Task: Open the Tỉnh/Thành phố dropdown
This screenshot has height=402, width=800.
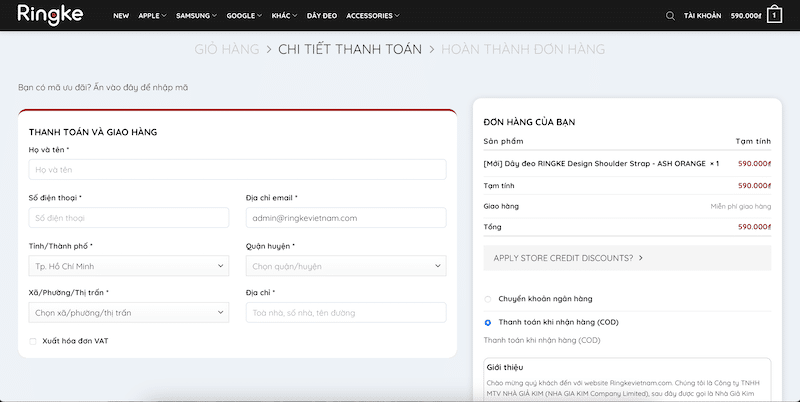Action: click(129, 266)
